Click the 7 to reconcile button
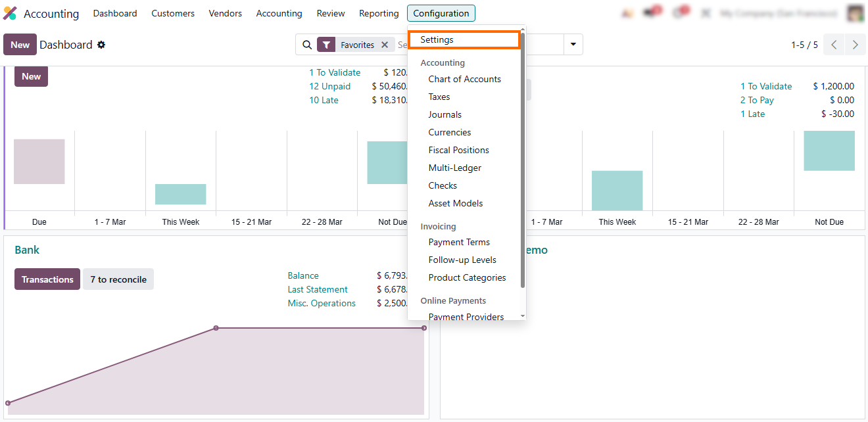Screen dimensions: 868x422 point(118,279)
